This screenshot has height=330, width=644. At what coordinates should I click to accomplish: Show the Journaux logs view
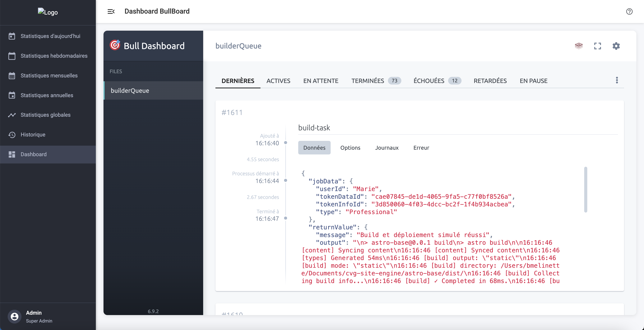click(x=387, y=148)
